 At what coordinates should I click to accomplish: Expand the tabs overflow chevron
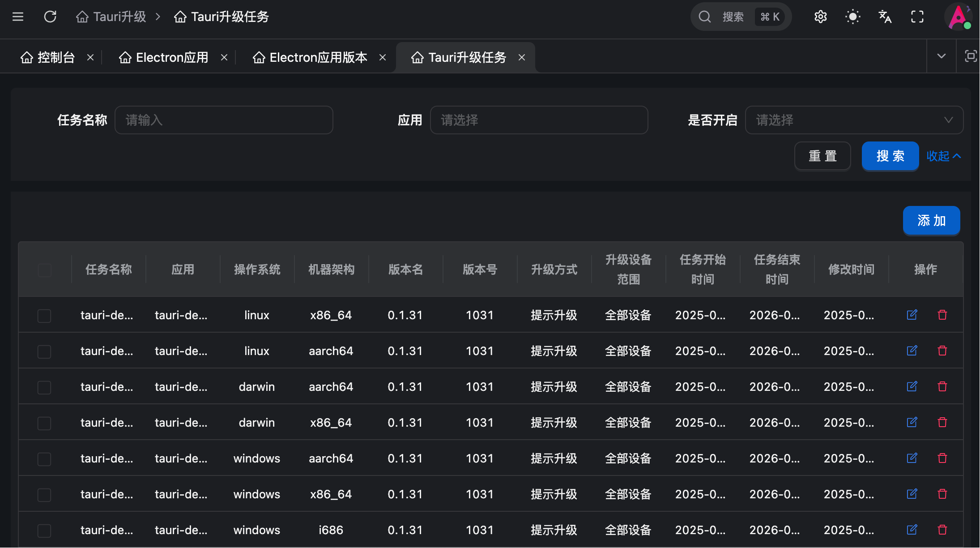(941, 56)
